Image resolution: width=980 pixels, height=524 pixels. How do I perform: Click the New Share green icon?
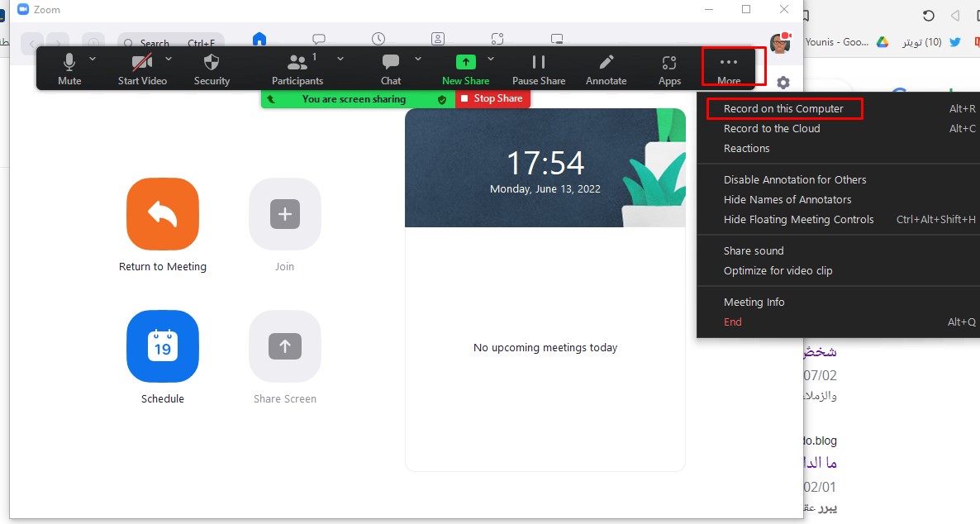tap(465, 63)
